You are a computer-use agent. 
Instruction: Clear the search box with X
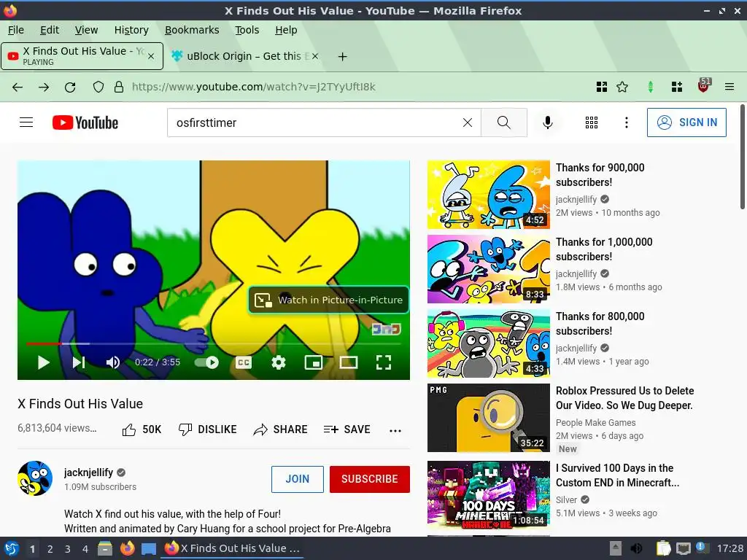tap(468, 122)
